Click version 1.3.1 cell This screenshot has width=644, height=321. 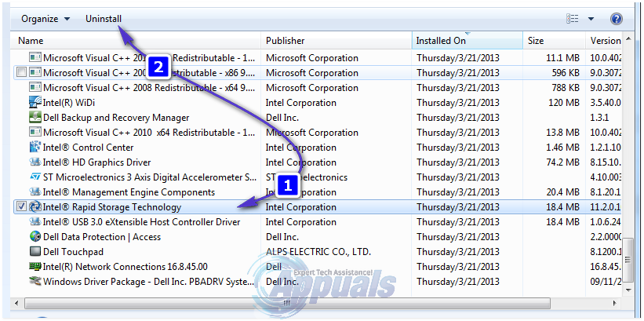pos(599,118)
